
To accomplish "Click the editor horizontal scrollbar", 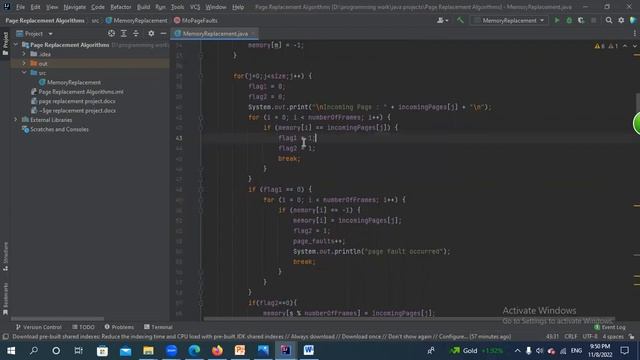I will pos(409,318).
